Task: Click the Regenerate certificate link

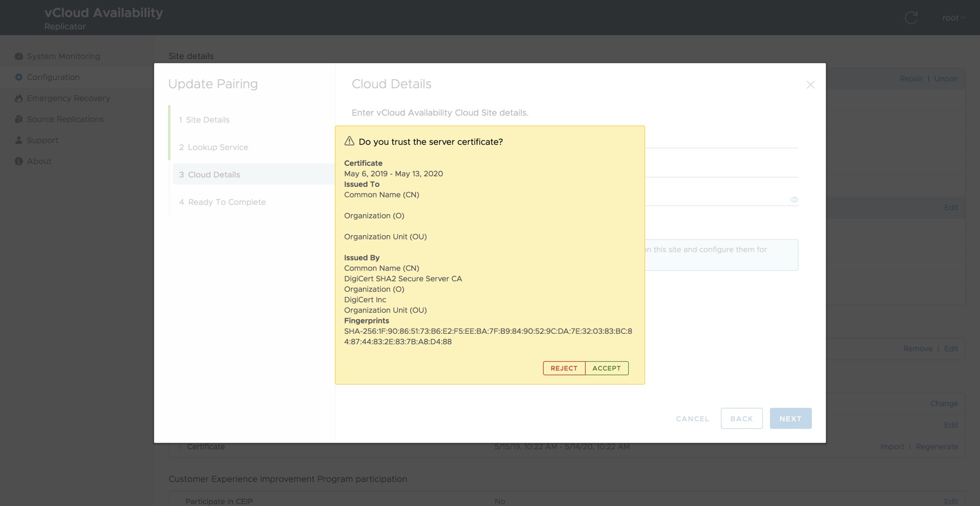Action: [936, 447]
